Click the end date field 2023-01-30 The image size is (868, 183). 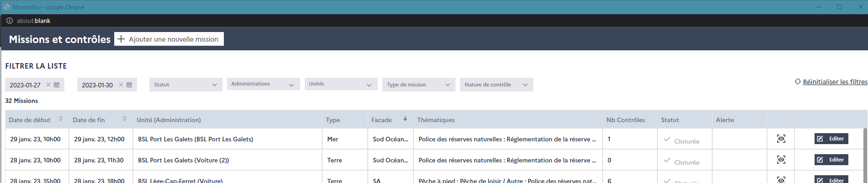[x=107, y=85]
